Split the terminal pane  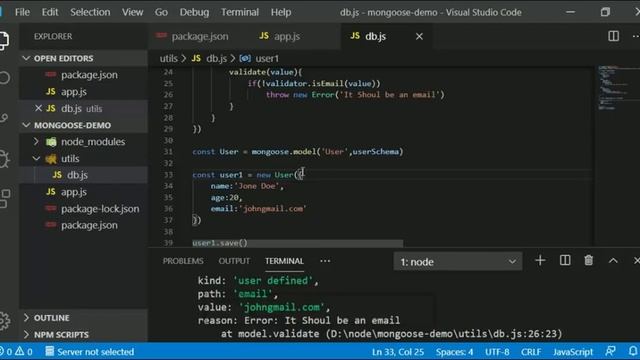[x=565, y=261]
